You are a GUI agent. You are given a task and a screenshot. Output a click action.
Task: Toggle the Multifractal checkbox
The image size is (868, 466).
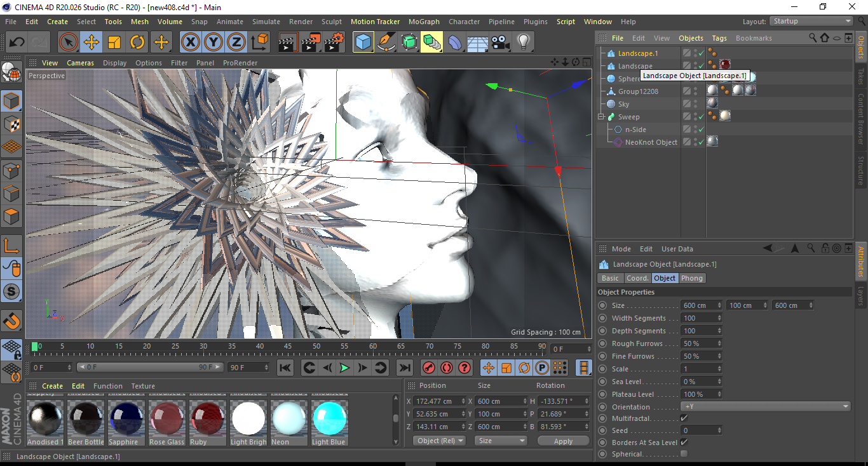pyautogui.click(x=684, y=418)
